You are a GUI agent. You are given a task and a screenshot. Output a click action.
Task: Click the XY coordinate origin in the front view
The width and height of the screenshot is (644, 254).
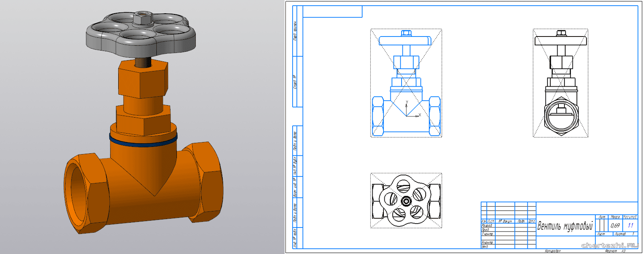407,116
